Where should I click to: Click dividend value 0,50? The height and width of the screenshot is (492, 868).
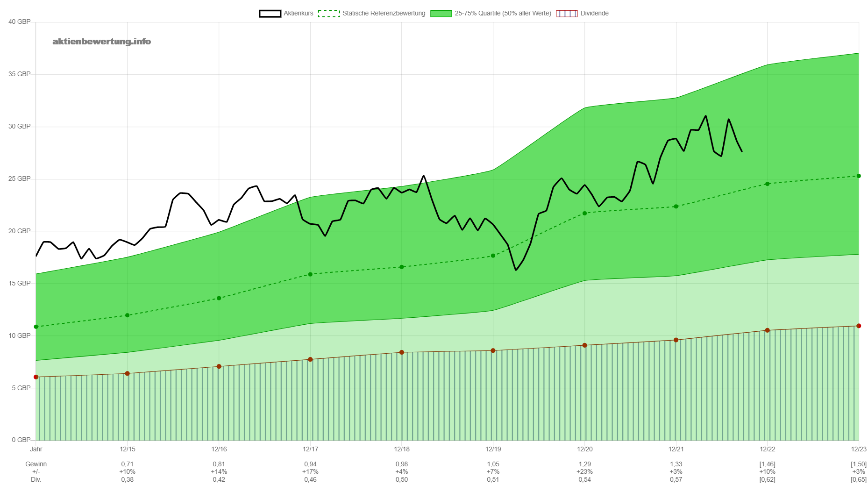click(402, 479)
